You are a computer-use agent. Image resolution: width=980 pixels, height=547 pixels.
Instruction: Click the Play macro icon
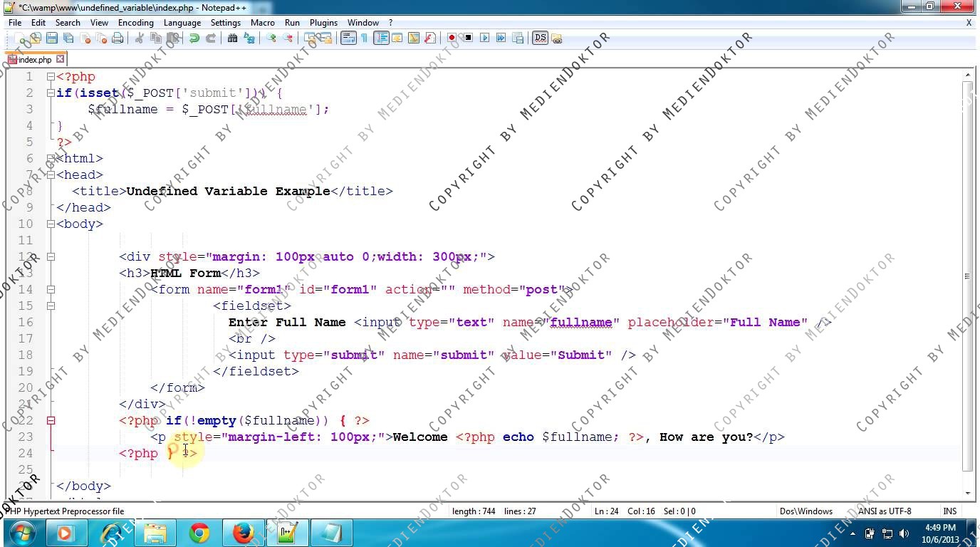click(485, 38)
